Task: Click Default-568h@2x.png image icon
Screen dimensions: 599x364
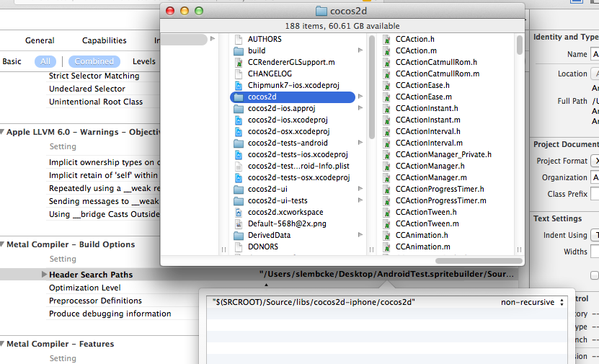Action: coord(239,224)
